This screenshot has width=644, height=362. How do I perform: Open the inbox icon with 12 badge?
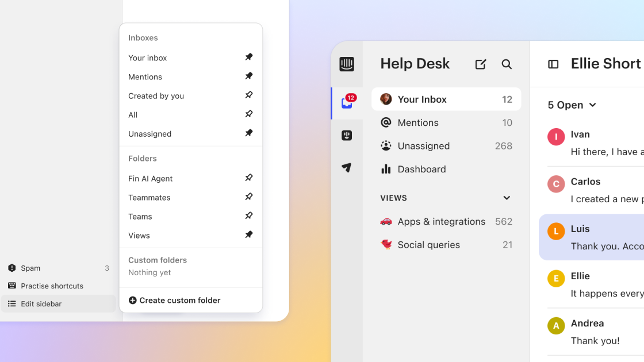[x=347, y=103]
